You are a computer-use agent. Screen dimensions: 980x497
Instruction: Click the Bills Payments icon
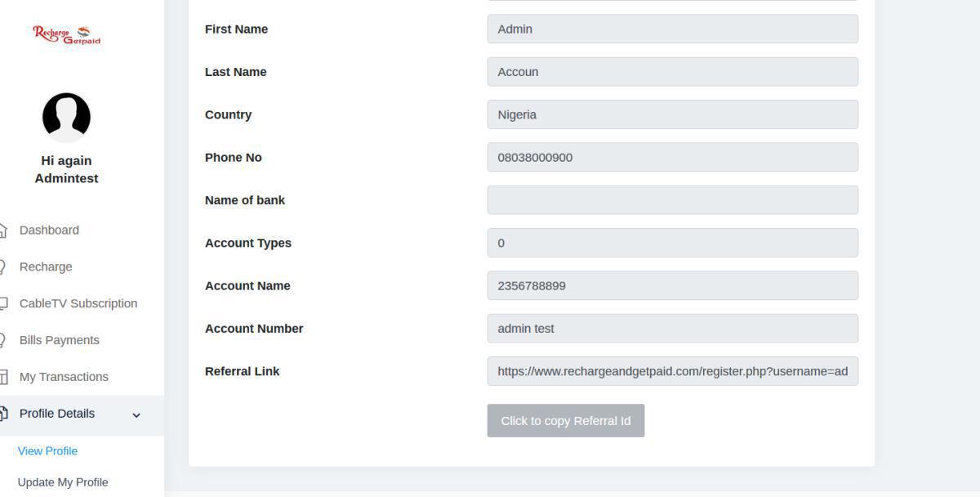[x=5, y=340]
